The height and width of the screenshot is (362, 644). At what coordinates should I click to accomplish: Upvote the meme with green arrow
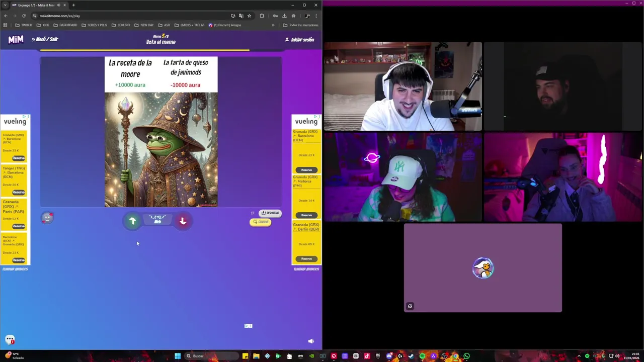click(132, 221)
